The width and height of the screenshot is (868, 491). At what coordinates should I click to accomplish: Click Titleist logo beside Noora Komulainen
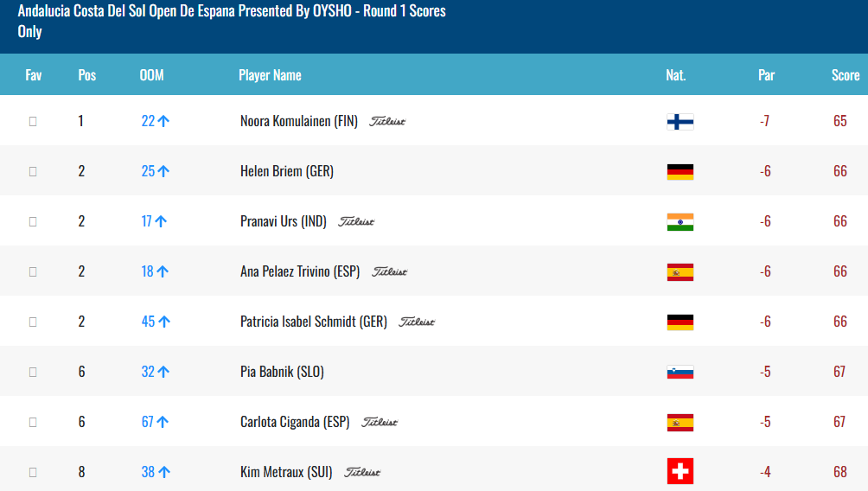click(x=387, y=122)
